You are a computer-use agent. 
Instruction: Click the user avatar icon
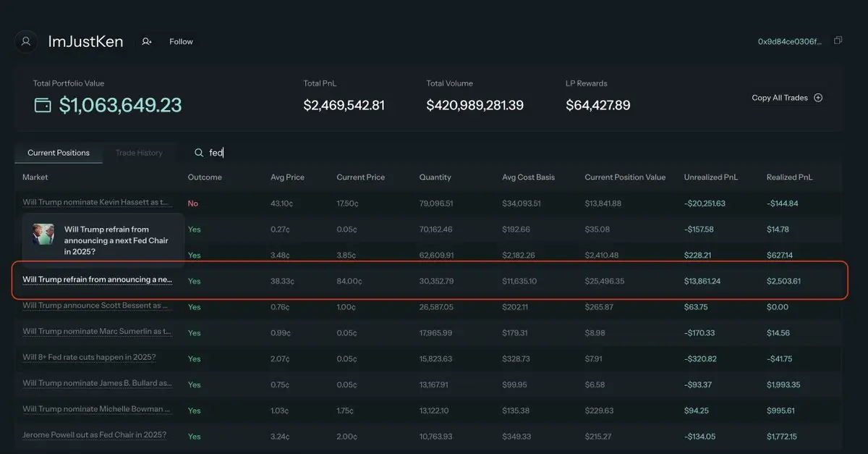pyautogui.click(x=27, y=41)
